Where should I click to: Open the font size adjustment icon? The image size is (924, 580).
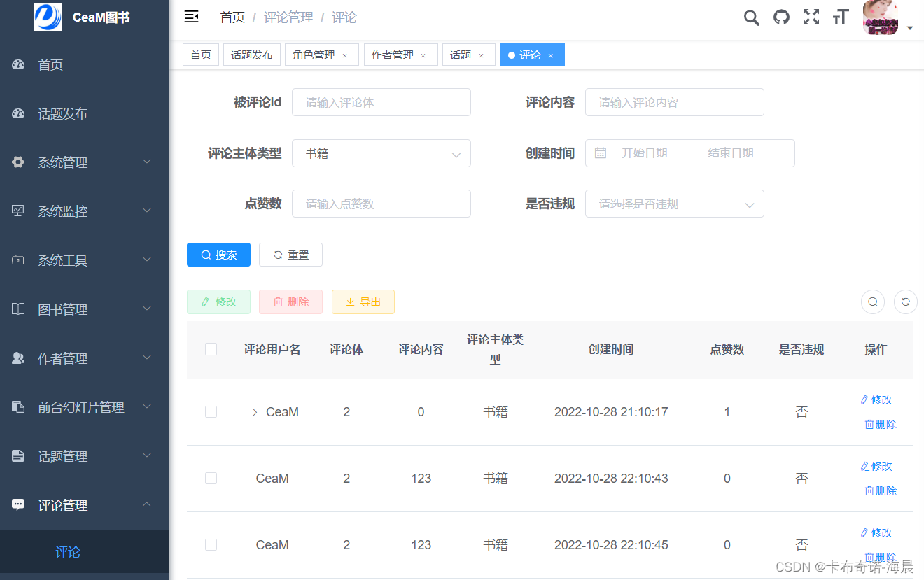pos(840,17)
